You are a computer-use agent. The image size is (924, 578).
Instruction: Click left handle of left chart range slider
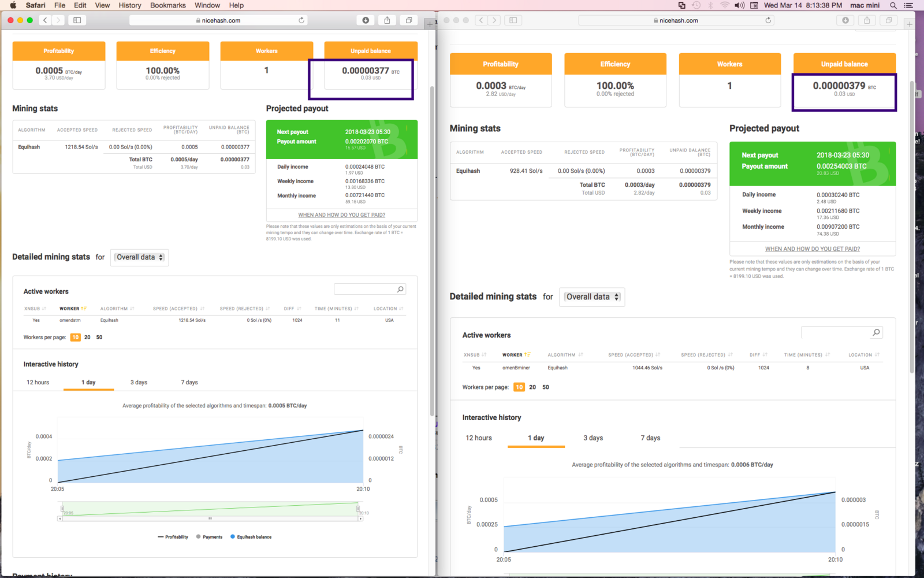pos(62,509)
